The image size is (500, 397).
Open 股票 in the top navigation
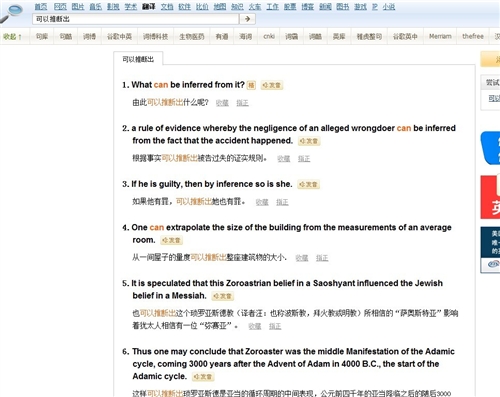click(x=290, y=7)
